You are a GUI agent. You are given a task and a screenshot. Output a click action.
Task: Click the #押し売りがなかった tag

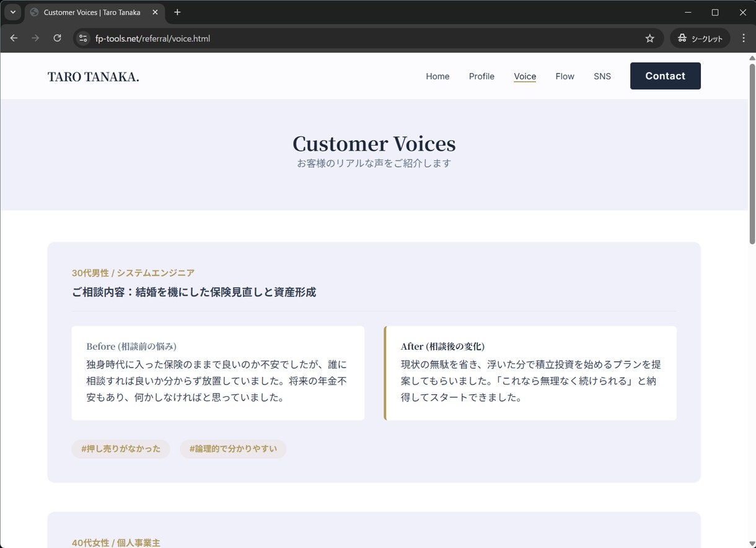tap(121, 449)
